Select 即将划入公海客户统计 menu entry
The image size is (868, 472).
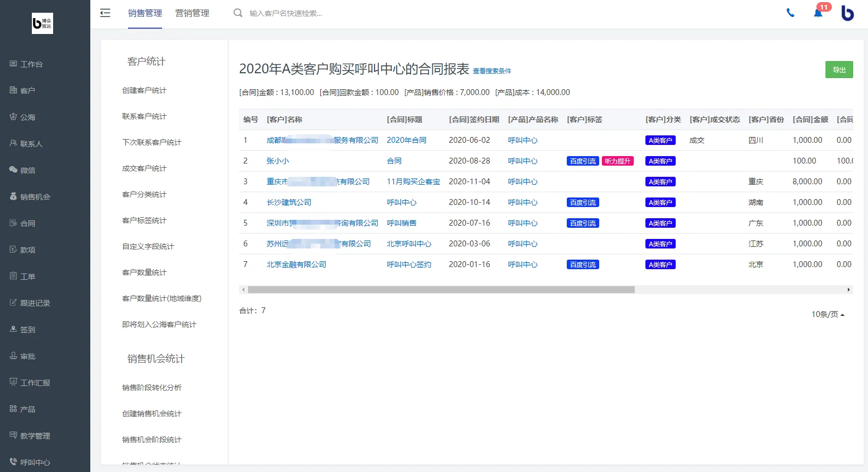pos(159,324)
